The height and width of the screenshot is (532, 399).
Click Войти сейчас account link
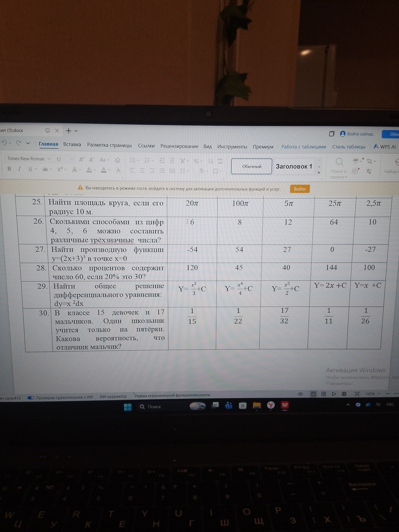[357, 134]
